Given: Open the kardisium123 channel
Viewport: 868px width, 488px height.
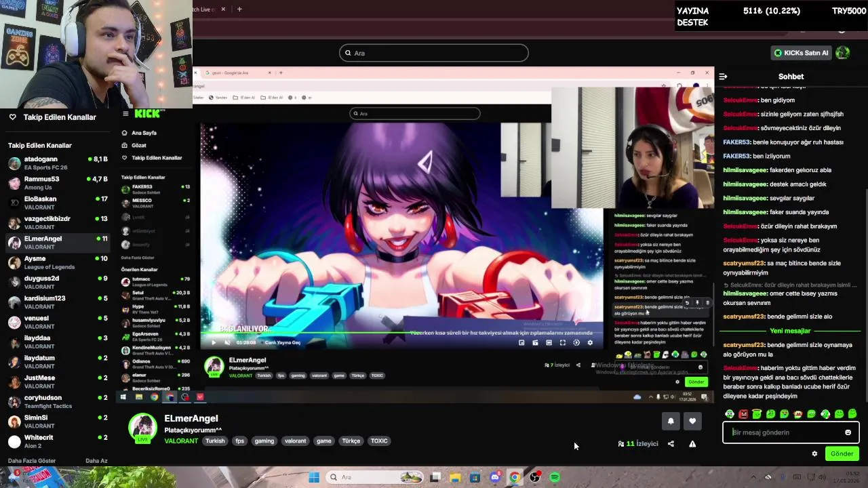Looking at the screenshot, I should (x=58, y=302).
